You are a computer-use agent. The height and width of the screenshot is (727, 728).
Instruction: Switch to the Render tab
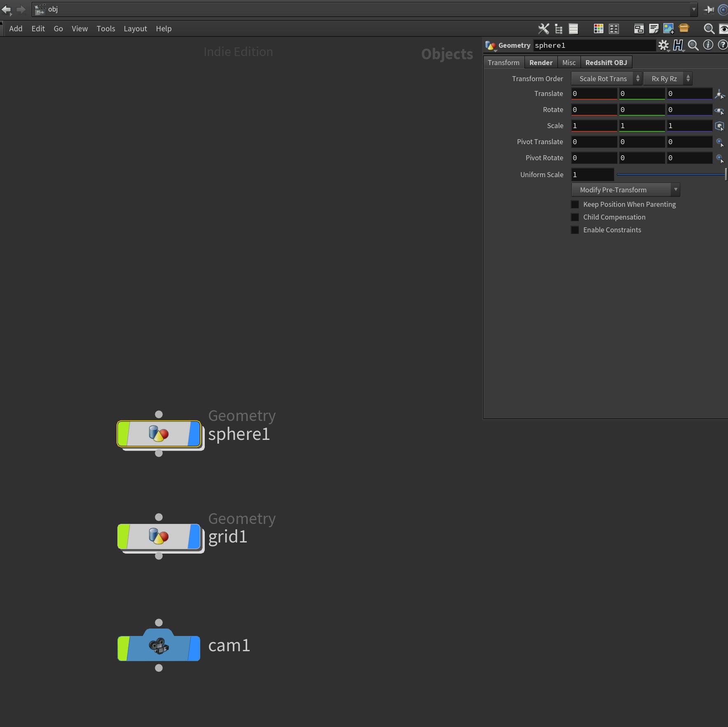tap(541, 63)
